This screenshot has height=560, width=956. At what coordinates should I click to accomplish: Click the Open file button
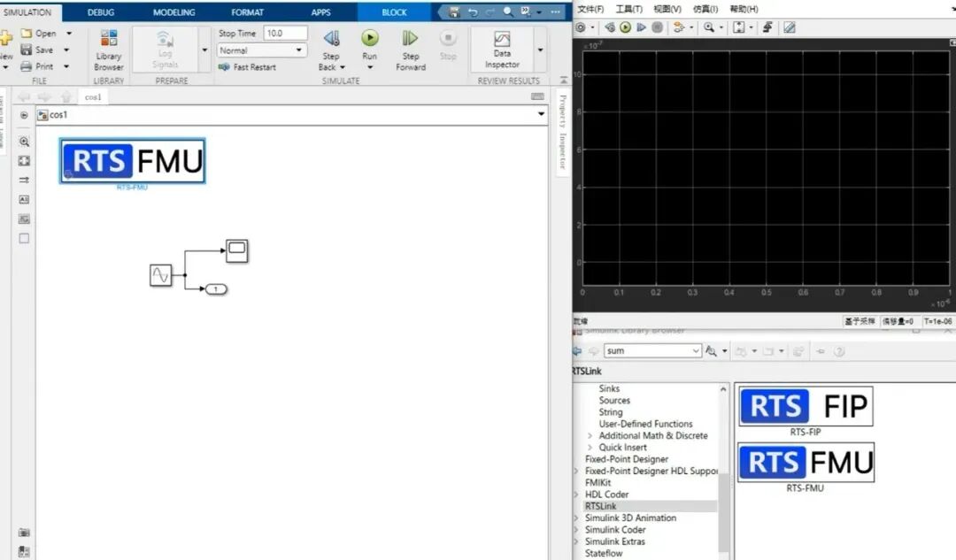pyautogui.click(x=38, y=33)
